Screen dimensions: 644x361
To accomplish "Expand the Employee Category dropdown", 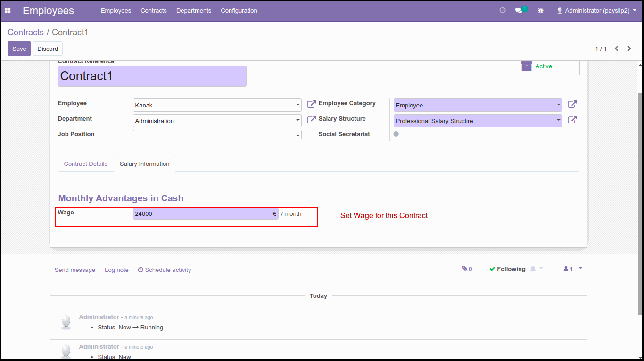I will click(559, 105).
